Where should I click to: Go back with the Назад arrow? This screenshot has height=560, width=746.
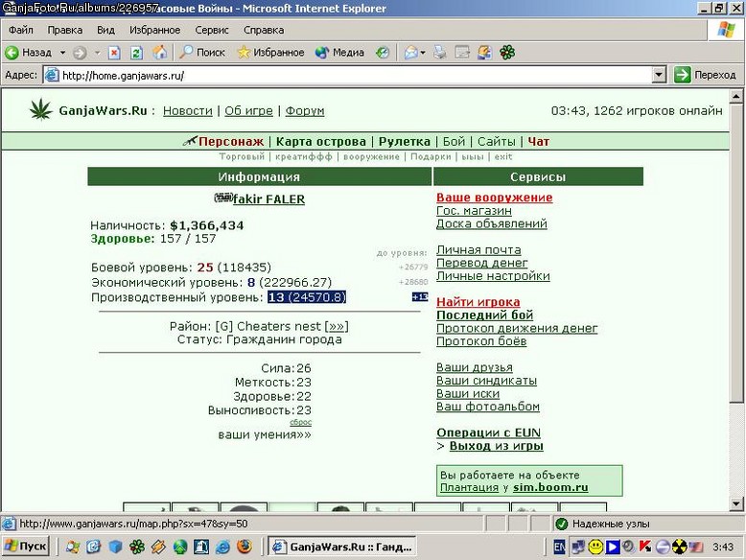[x=28, y=53]
